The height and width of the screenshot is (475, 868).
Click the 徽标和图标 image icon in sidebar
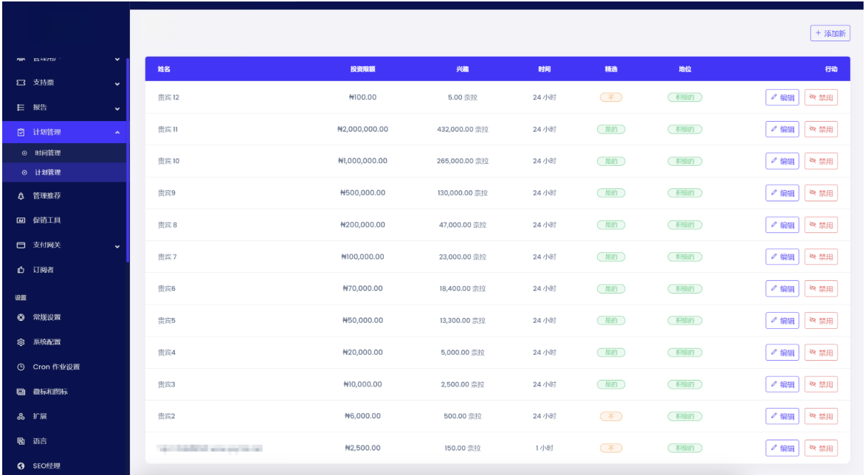pos(21,392)
